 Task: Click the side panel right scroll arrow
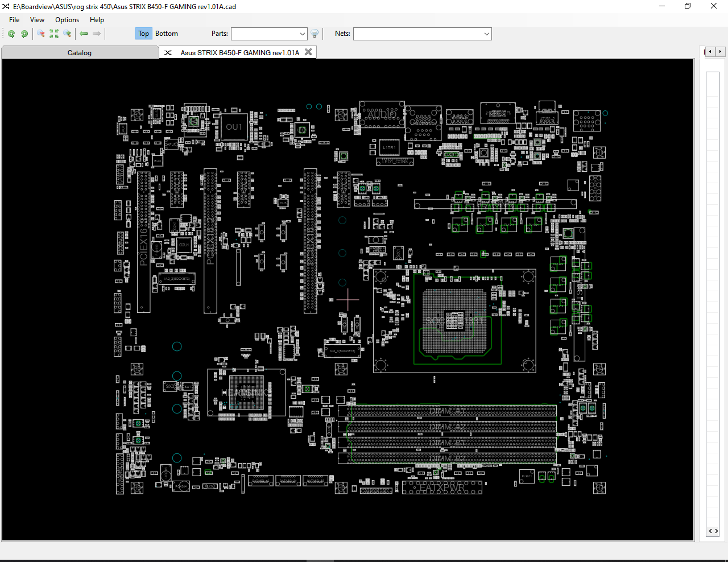(720, 52)
